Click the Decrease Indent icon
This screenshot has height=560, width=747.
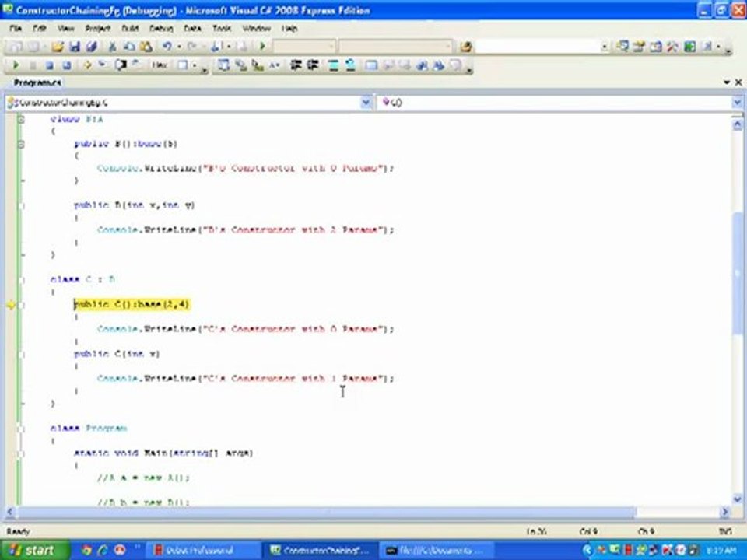tap(296, 65)
